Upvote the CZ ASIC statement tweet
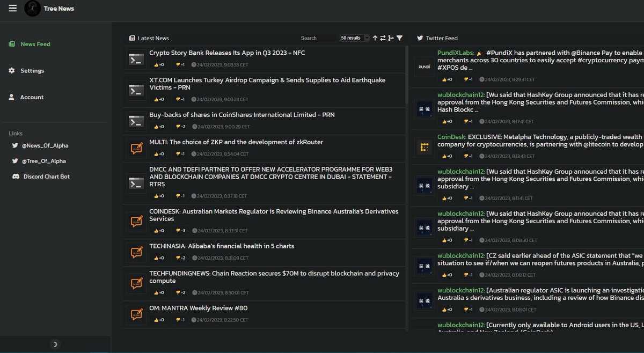Screen dimensions: 644x353 [447, 275]
